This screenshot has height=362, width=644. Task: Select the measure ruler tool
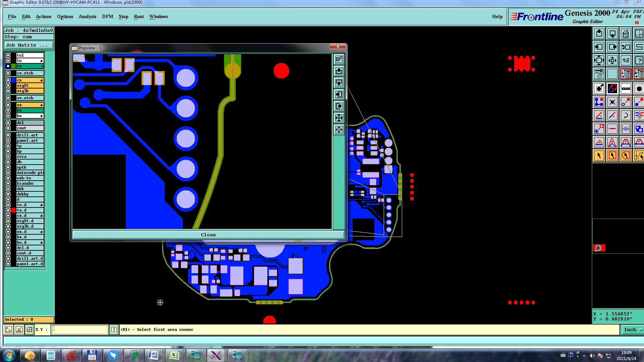pos(626,88)
